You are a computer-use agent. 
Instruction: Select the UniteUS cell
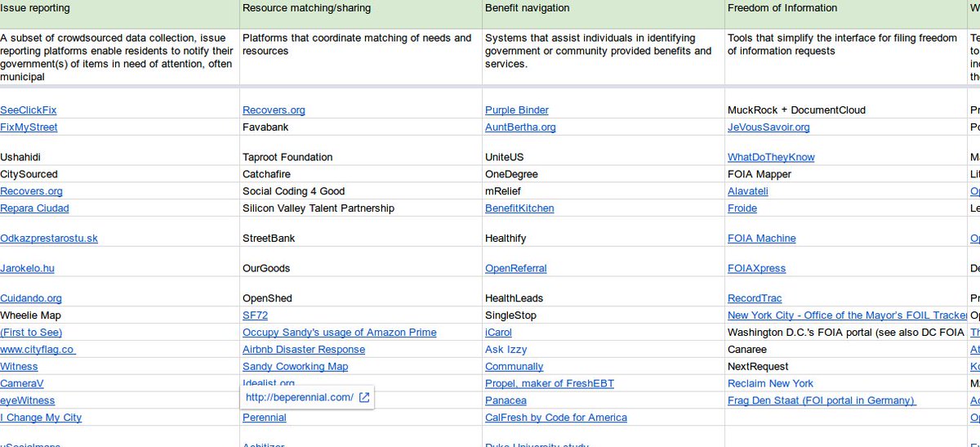tap(604, 151)
